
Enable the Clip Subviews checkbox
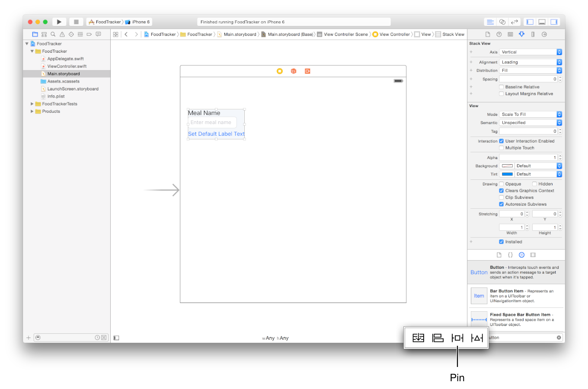click(502, 198)
